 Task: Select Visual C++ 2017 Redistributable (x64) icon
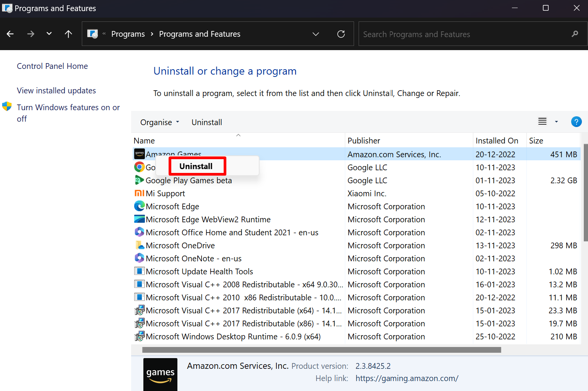click(x=140, y=310)
